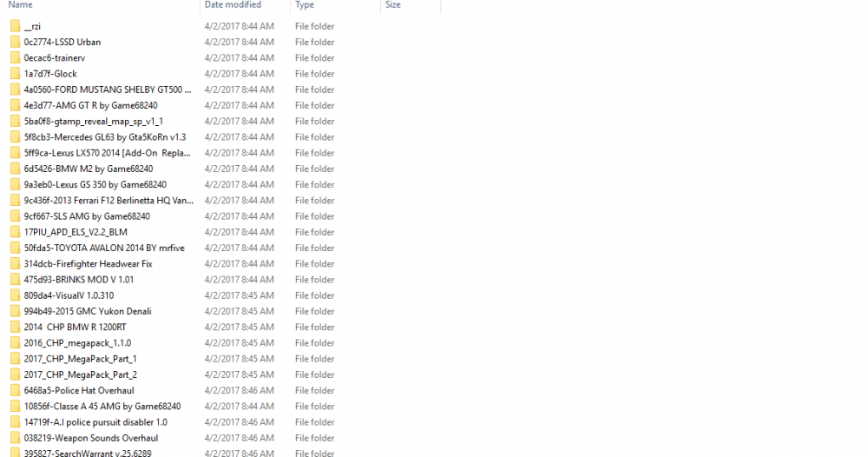Image resolution: width=868 pixels, height=457 pixels.
Task: Select folder name 10856f-Classe A 45 AMG by Game68240
Action: point(102,407)
